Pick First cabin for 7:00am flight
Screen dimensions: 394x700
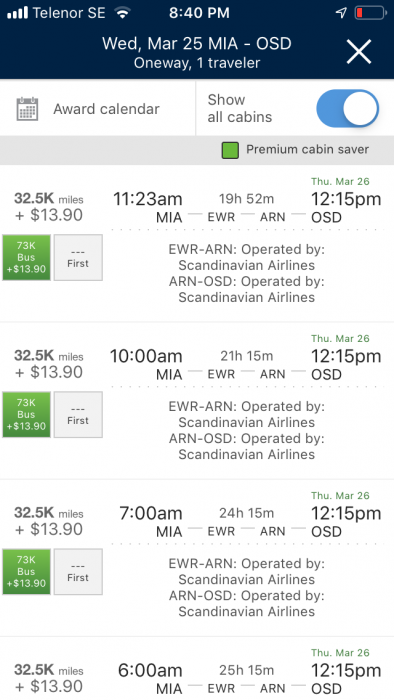coord(78,572)
